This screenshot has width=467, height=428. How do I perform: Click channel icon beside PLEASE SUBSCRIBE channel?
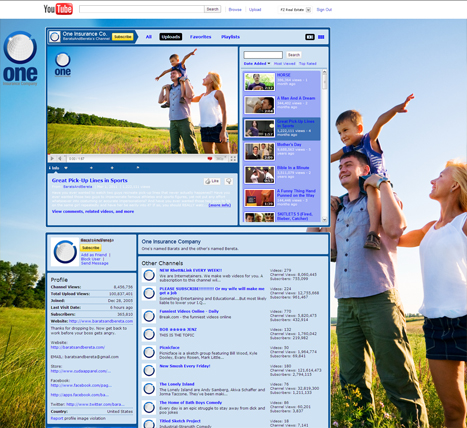[149, 293]
